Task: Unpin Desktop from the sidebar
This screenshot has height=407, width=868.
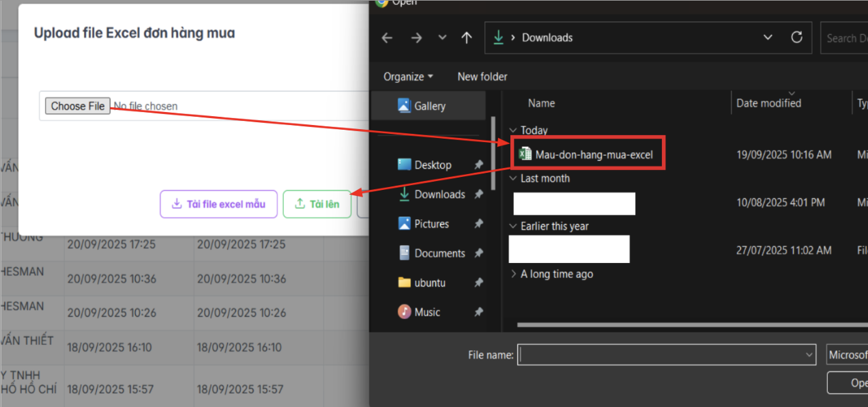Action: click(x=478, y=164)
